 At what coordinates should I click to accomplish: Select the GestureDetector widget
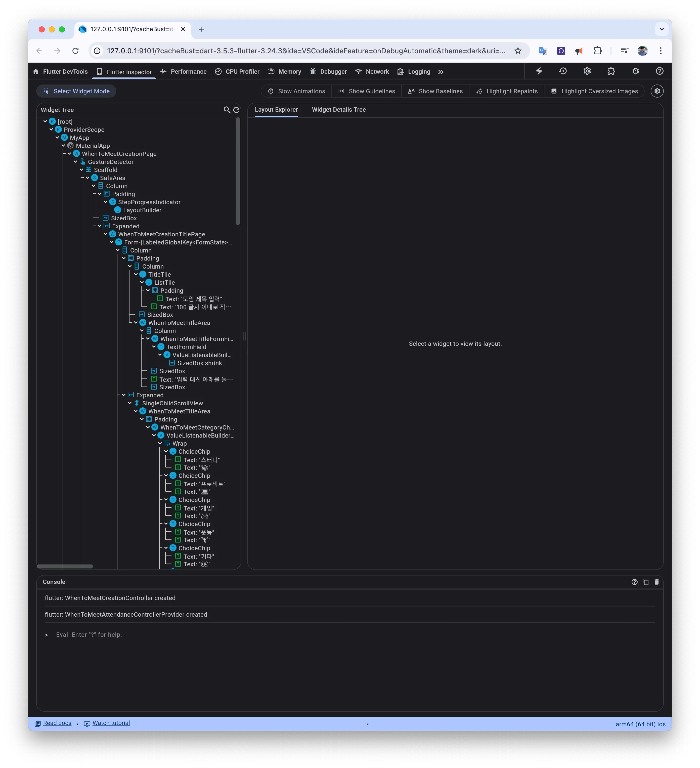(x=110, y=161)
